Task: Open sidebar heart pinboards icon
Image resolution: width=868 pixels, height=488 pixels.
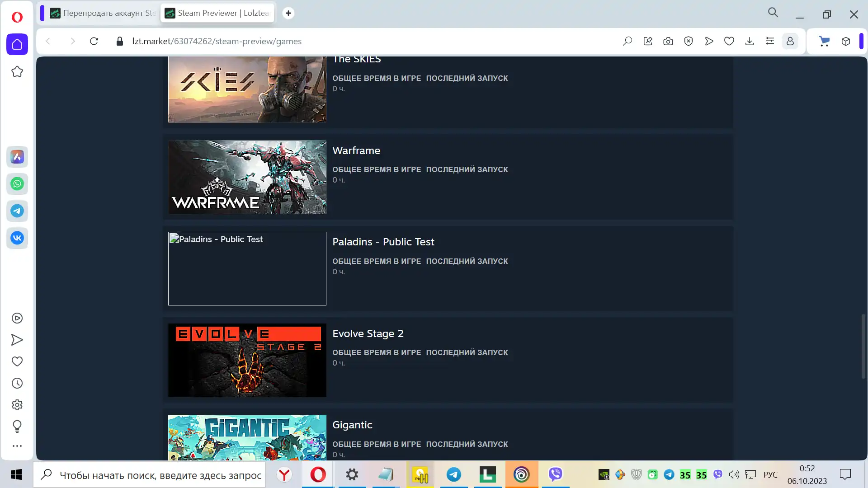Action: (x=17, y=361)
